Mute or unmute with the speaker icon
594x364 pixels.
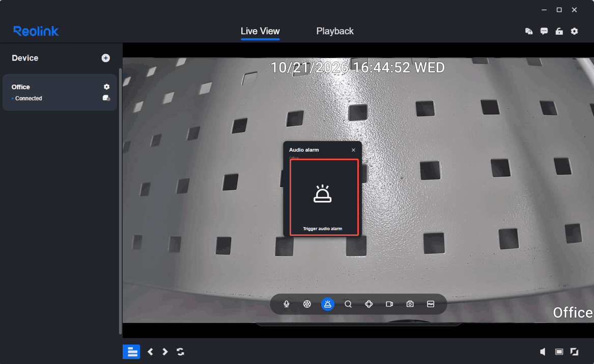(543, 352)
